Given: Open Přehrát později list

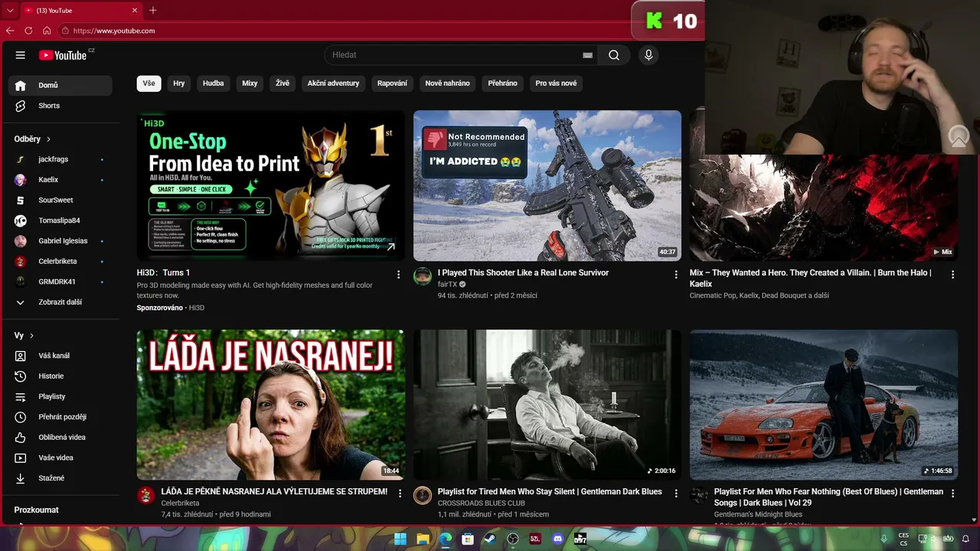Looking at the screenshot, I should (x=60, y=417).
